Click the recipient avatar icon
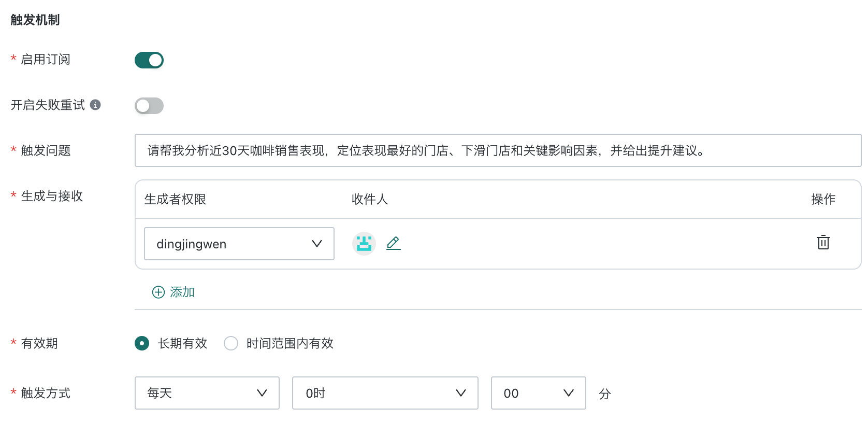This screenshot has height=421, width=868. (x=364, y=243)
